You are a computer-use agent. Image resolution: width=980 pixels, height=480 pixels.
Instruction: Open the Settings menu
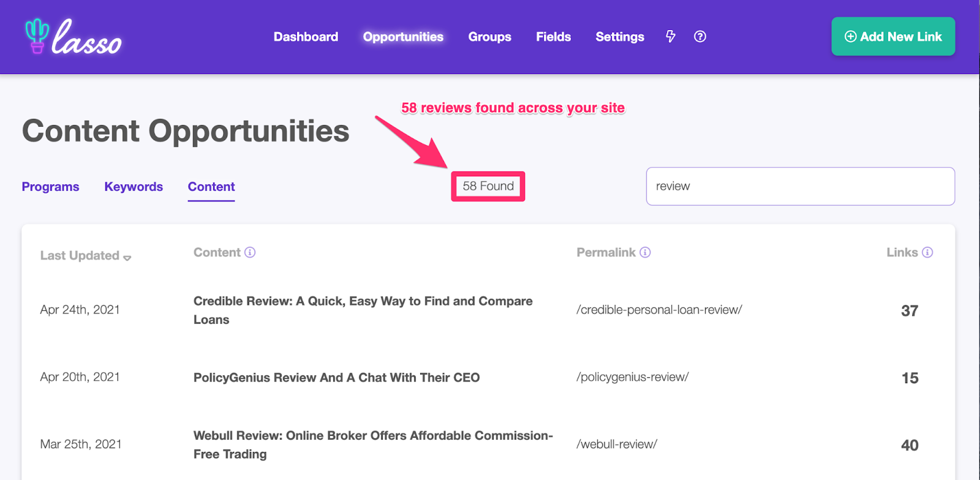[620, 37]
